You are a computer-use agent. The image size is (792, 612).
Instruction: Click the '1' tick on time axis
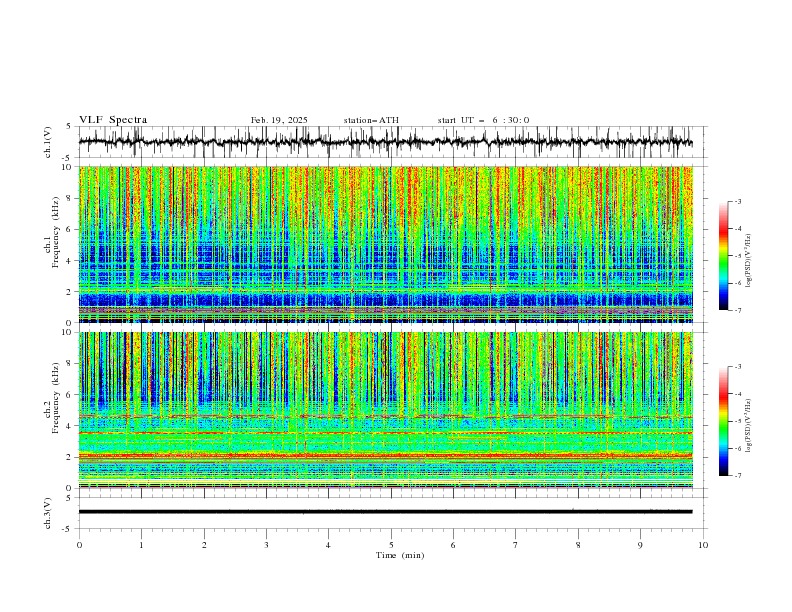click(x=141, y=545)
